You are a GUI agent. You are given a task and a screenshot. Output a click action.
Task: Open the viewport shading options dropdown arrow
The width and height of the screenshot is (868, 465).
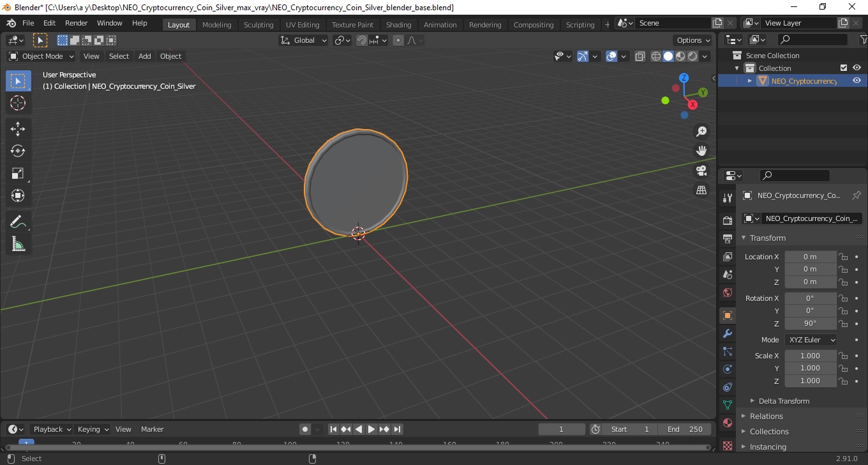705,56
